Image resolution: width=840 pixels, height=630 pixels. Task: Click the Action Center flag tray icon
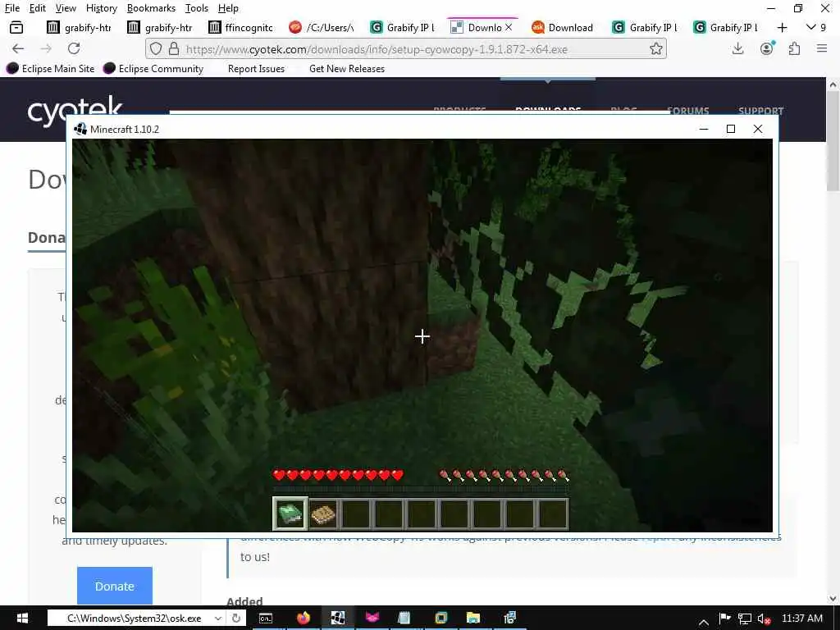tap(725, 619)
